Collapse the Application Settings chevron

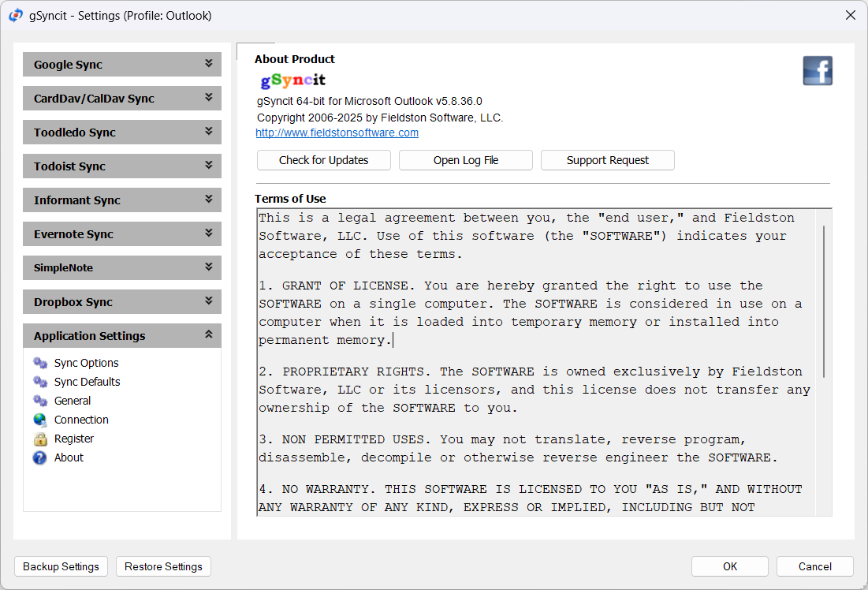point(209,334)
